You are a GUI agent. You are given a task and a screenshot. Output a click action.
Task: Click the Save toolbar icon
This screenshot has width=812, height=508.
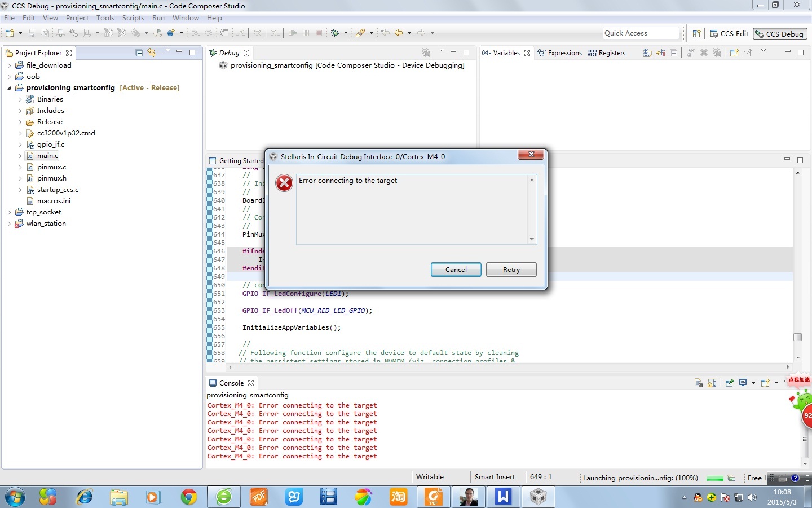coord(32,33)
